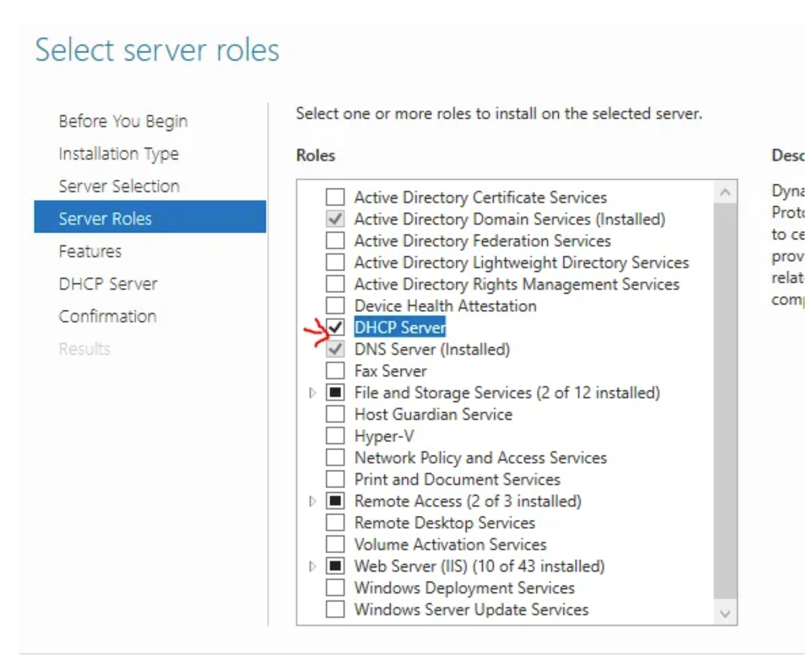
Task: Check Active Directory Federation Services checkbox
Action: 335,240
